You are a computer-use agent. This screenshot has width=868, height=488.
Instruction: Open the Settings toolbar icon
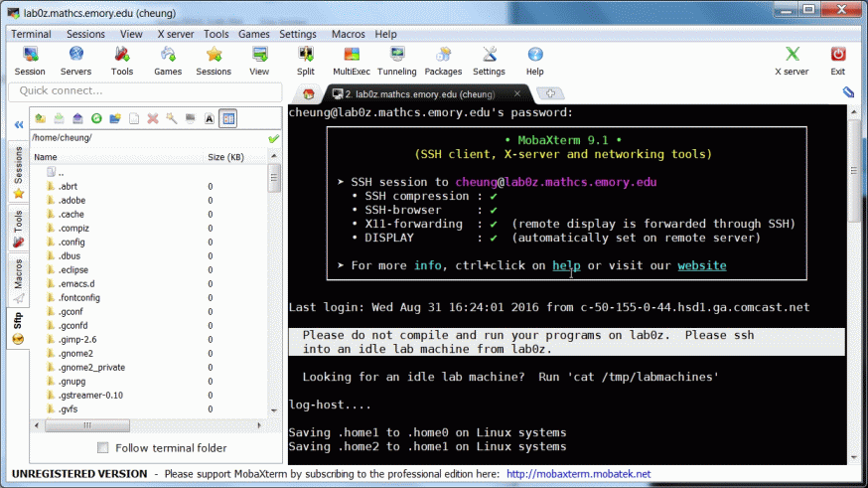click(489, 61)
